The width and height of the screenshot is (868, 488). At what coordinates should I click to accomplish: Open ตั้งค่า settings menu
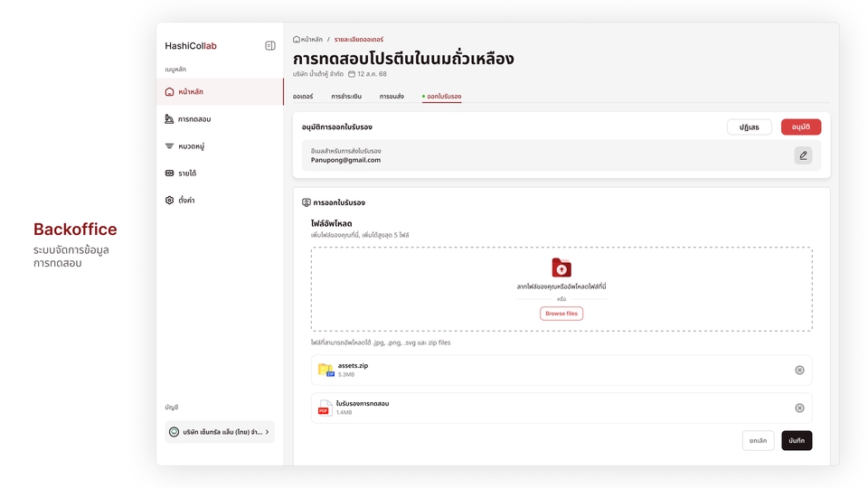(x=185, y=200)
